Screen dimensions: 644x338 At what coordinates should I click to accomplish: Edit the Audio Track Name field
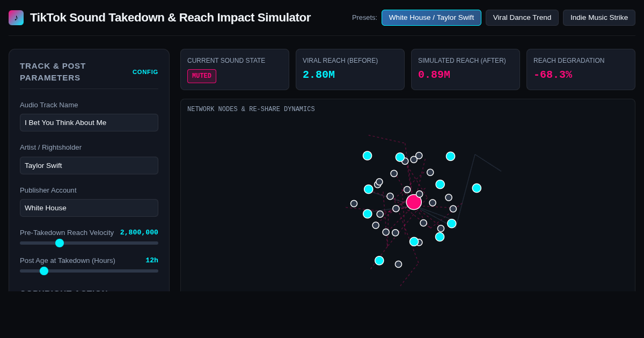89,122
